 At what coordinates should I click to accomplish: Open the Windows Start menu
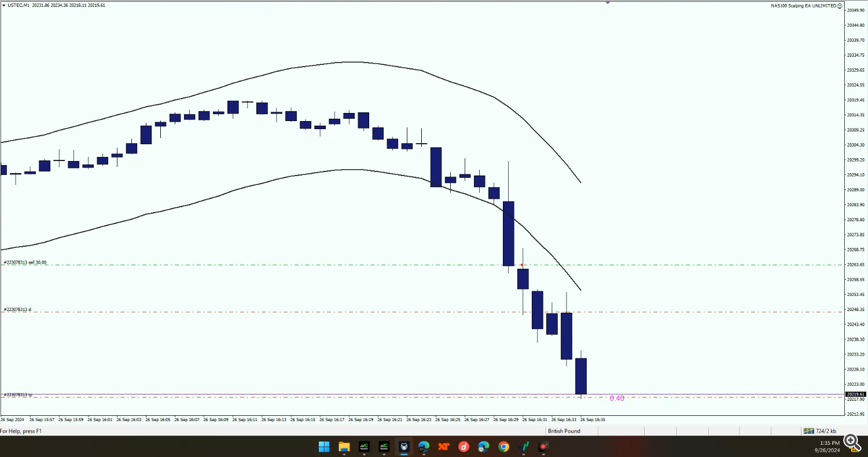point(324,447)
